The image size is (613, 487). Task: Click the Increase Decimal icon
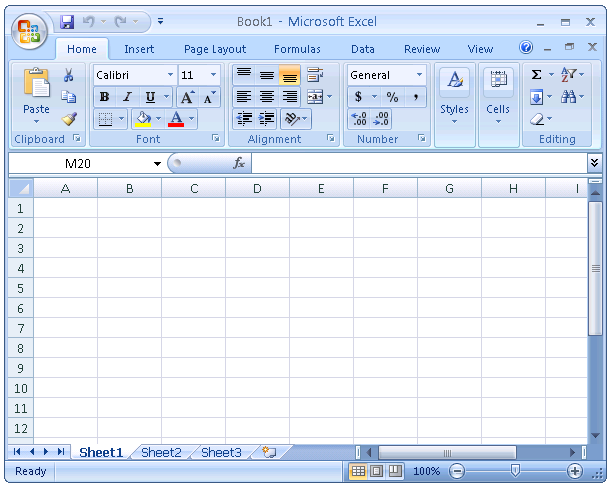coord(359,119)
